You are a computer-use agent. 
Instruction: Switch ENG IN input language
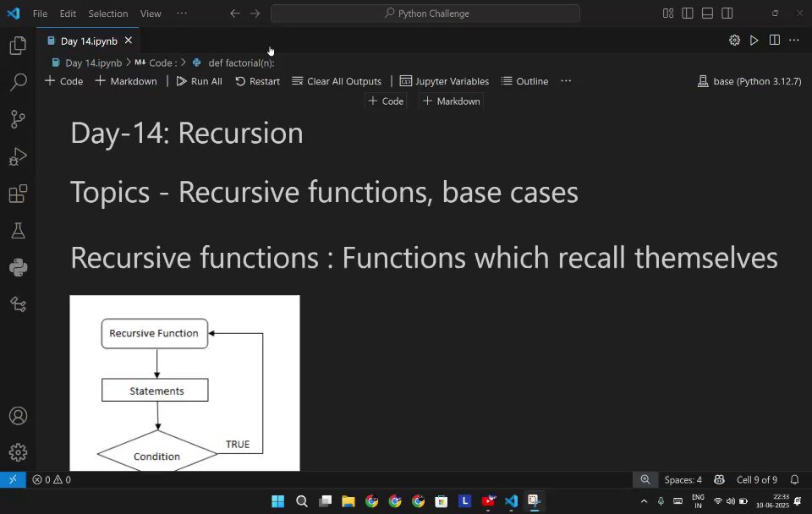698,501
